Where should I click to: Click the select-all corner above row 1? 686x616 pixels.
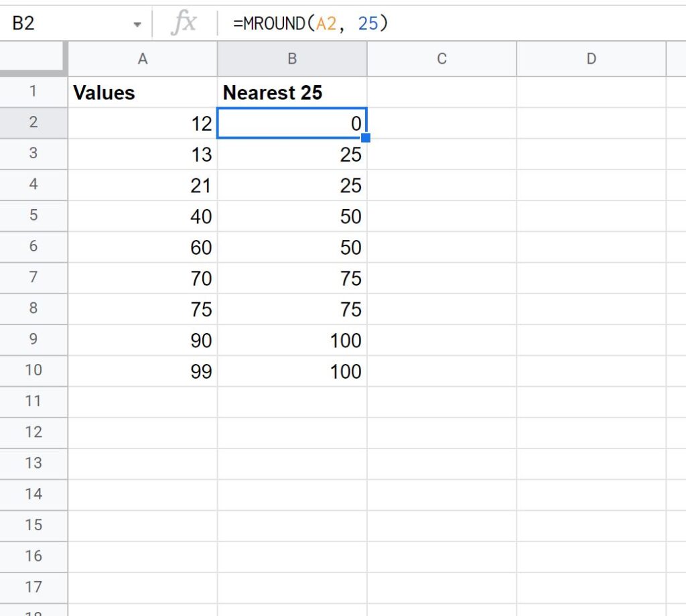[x=34, y=59]
